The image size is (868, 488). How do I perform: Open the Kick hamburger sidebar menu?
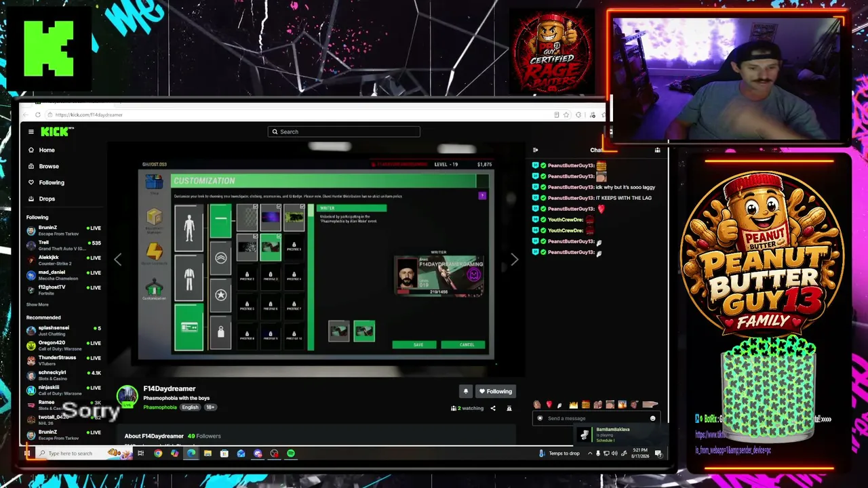pyautogui.click(x=31, y=131)
